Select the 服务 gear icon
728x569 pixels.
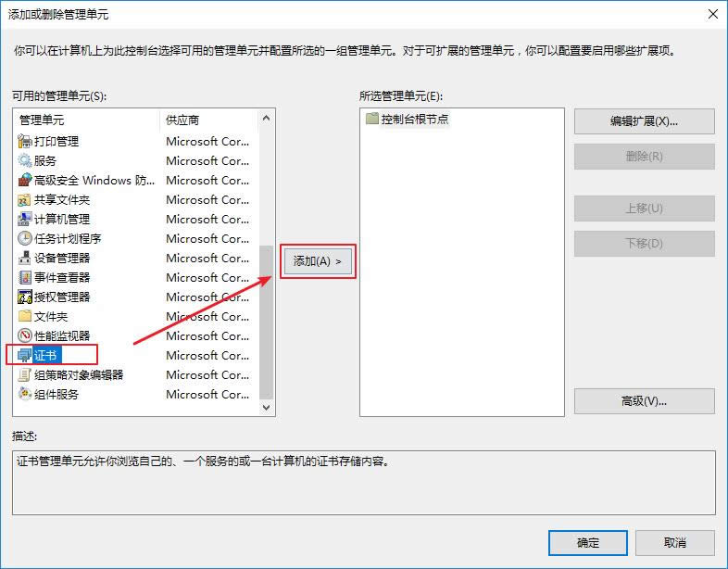coord(25,161)
